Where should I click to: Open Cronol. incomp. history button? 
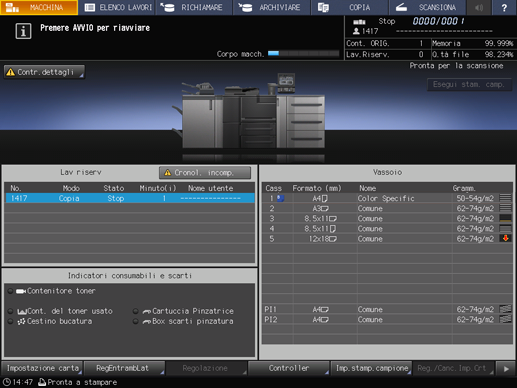tap(205, 173)
